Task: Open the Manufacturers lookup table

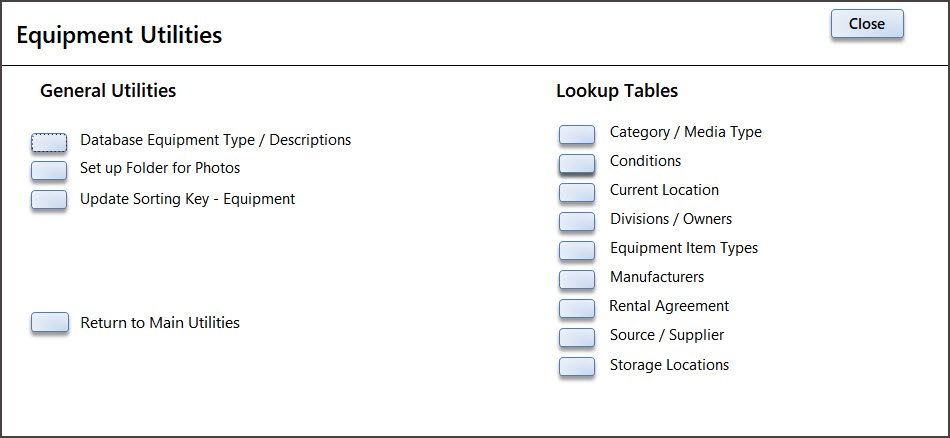Action: click(577, 278)
